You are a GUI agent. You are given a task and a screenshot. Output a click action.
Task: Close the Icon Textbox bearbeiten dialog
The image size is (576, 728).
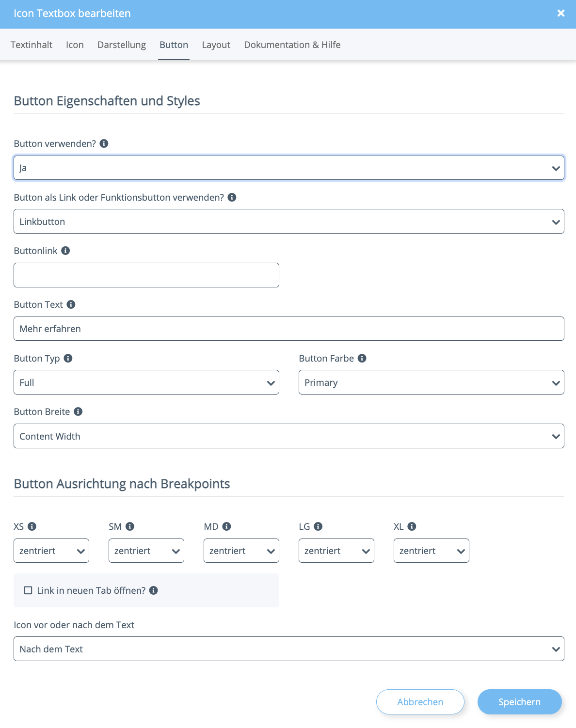[x=561, y=13]
